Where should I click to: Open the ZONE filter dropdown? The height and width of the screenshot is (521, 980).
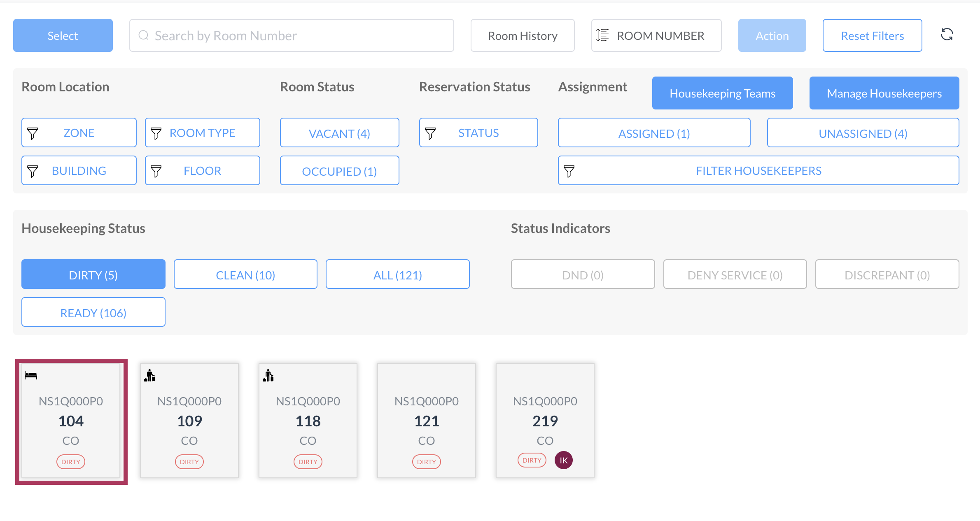79,133
